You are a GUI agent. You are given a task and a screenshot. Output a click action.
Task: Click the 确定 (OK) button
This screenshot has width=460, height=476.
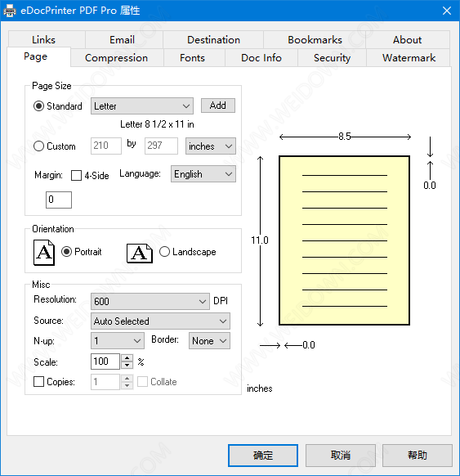[263, 456]
